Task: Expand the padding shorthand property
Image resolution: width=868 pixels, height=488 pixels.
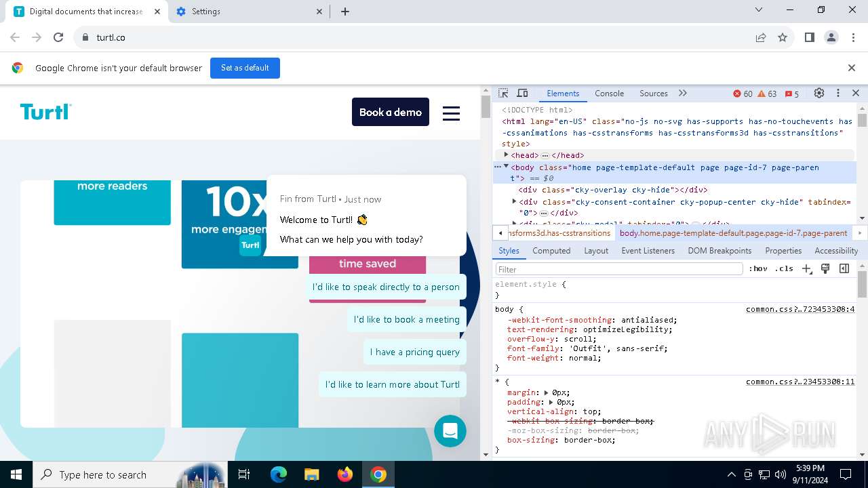Action: [551, 402]
